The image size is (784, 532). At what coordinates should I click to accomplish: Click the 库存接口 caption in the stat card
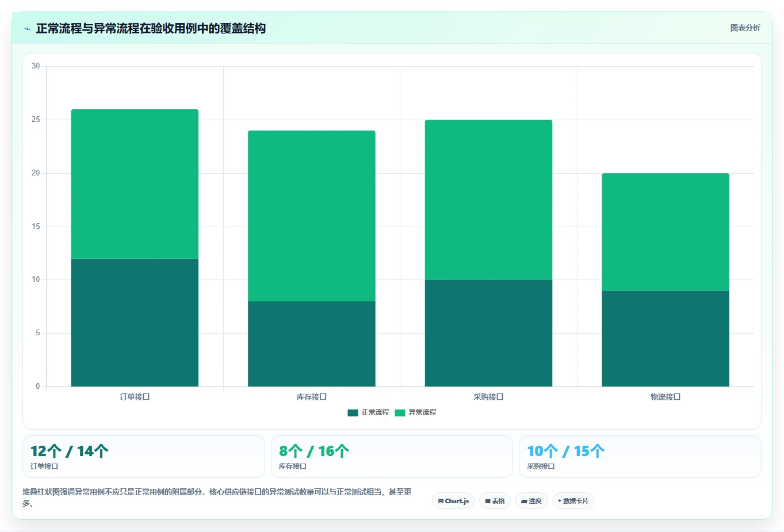pyautogui.click(x=293, y=466)
